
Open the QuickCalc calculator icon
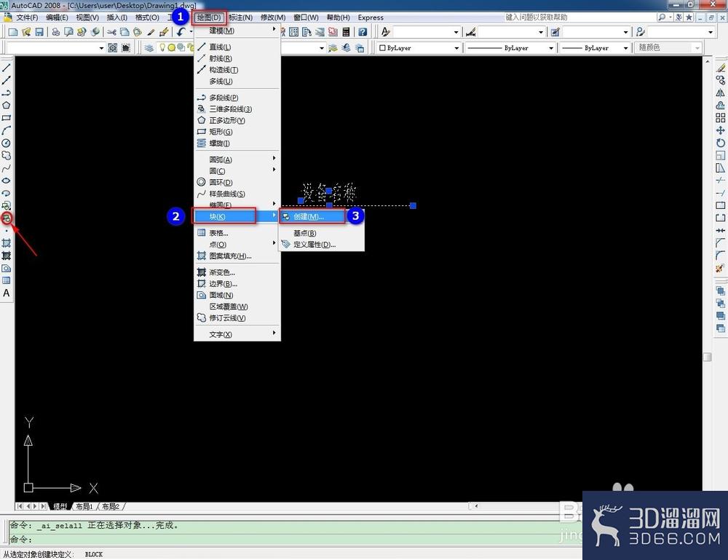pos(346,32)
